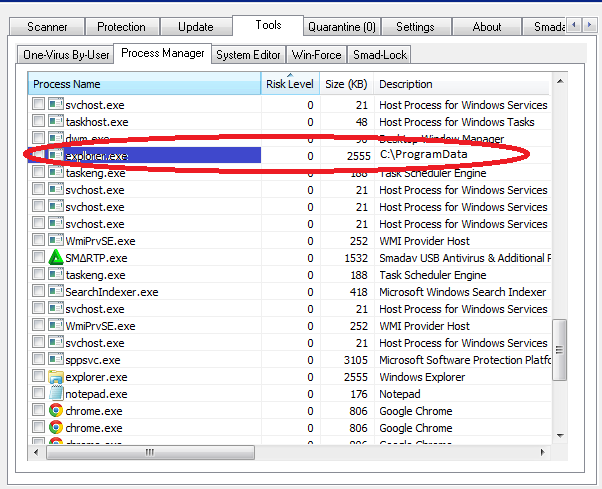Click the 'Windows Explorer' description cell
The height and width of the screenshot is (489, 602).
tap(422, 377)
